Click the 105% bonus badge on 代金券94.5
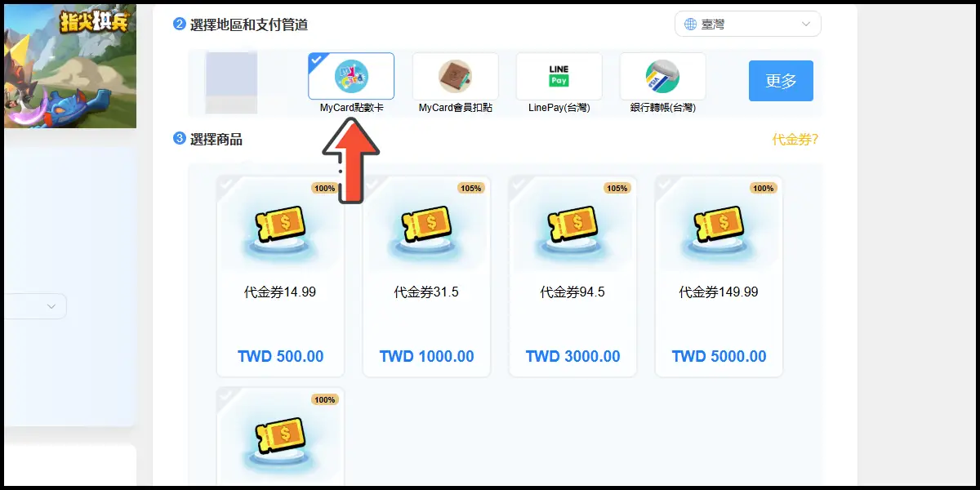This screenshot has width=980, height=490. pos(617,189)
